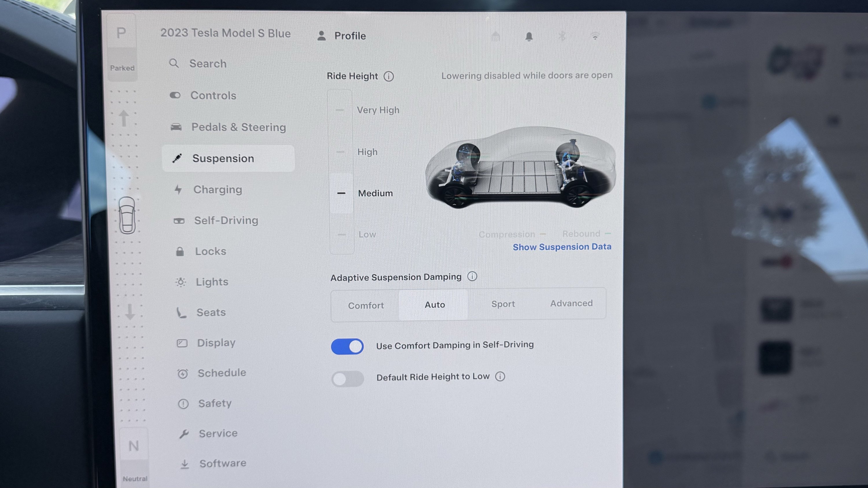
Task: Tap the Bluetooth status icon
Action: tap(562, 36)
